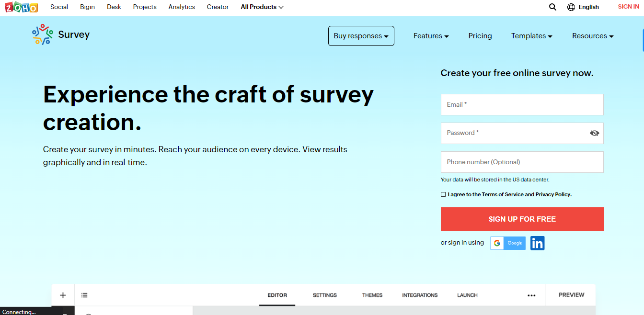Click the plus icon in the editor
The width and height of the screenshot is (644, 315).
63,295
